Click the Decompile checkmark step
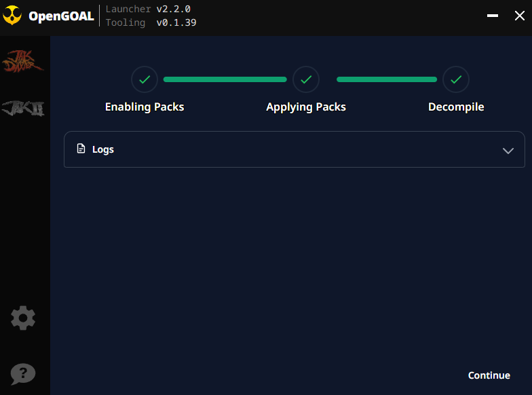 456,79
